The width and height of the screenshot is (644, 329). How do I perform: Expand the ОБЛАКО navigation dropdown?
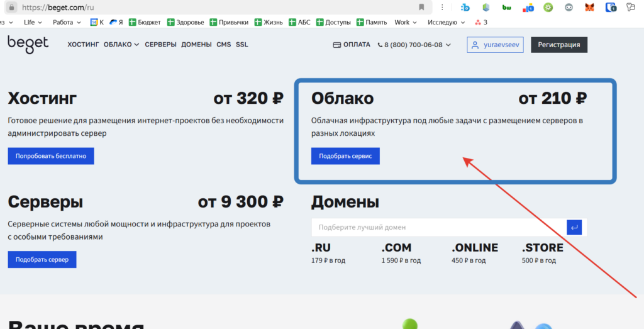pyautogui.click(x=121, y=45)
